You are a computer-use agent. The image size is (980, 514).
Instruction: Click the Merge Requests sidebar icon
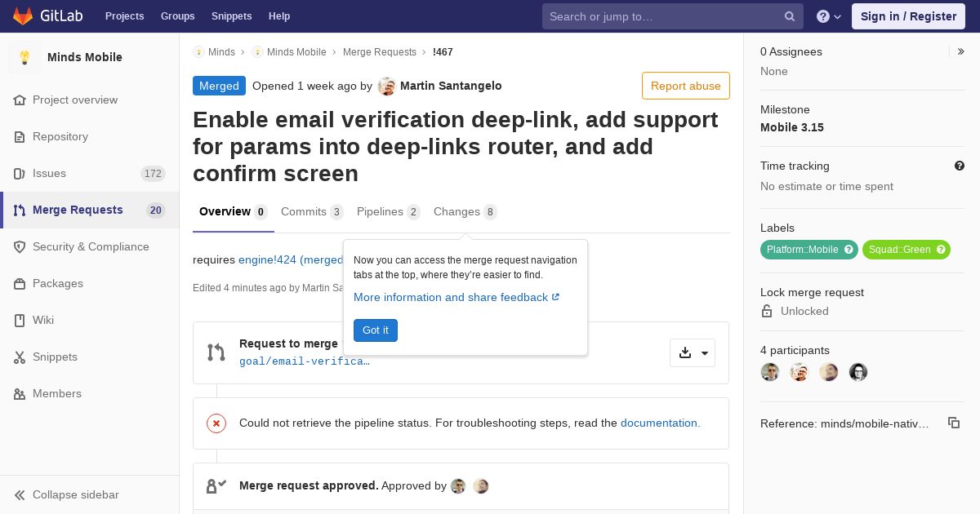(20, 210)
